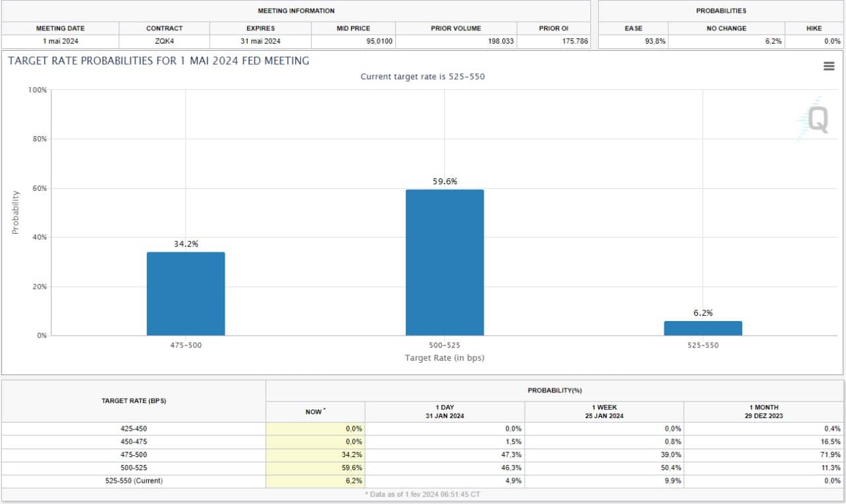846x504 pixels.
Task: Select the 93,8% ease value
Action: point(633,42)
